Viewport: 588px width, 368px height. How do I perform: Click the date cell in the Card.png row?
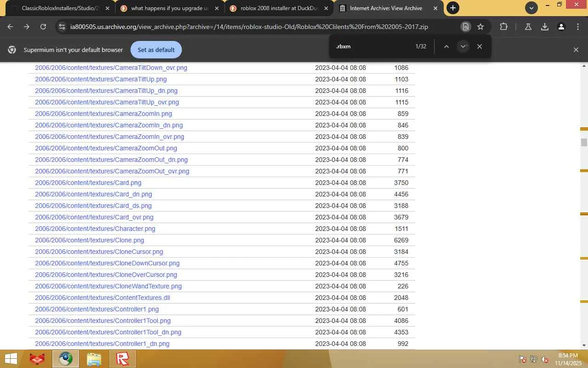click(340, 183)
